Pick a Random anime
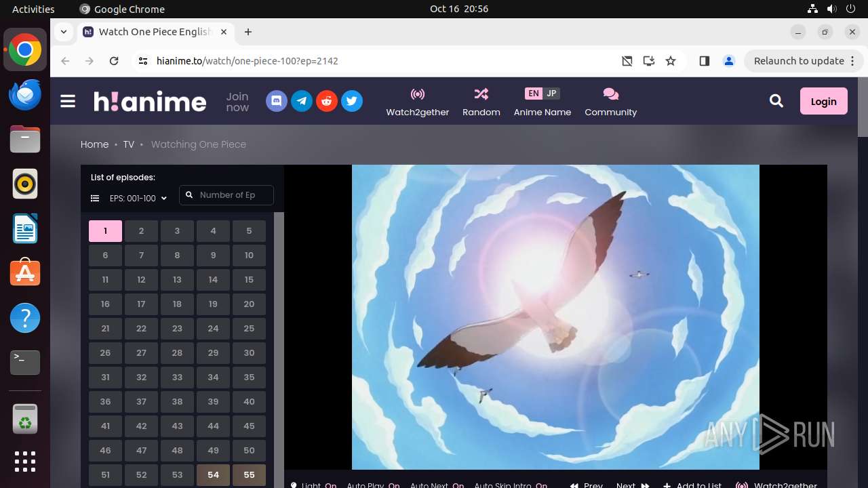 point(481,102)
